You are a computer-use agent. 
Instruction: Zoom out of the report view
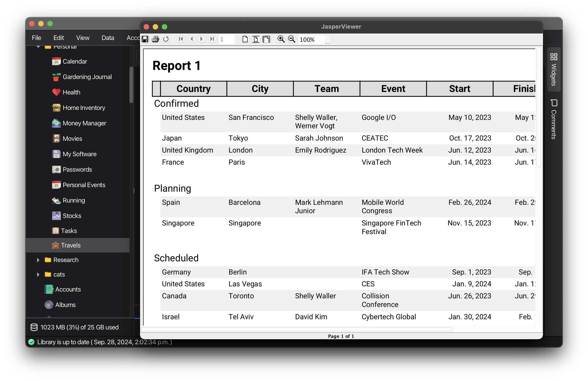pos(292,39)
